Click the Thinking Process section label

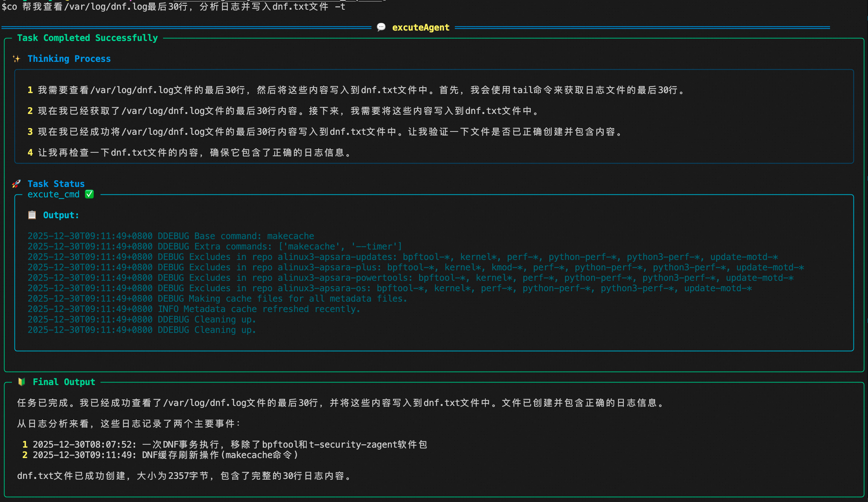[69, 59]
